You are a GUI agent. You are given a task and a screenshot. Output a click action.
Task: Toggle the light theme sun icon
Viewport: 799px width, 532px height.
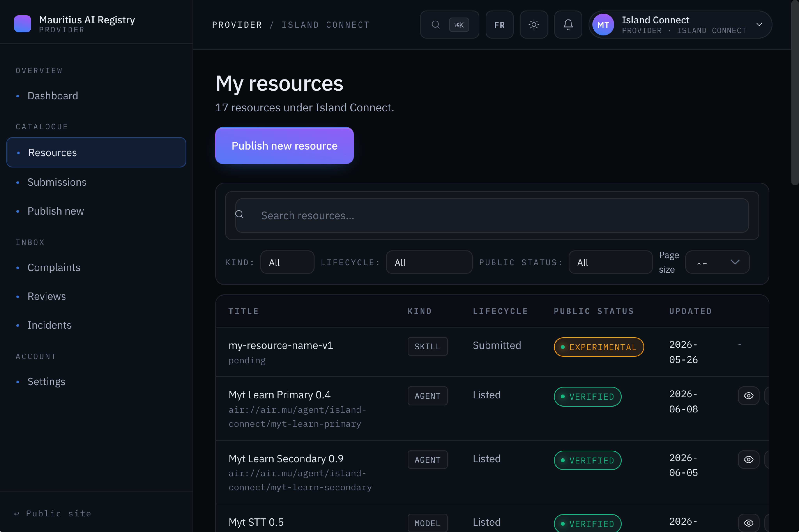[533, 24]
